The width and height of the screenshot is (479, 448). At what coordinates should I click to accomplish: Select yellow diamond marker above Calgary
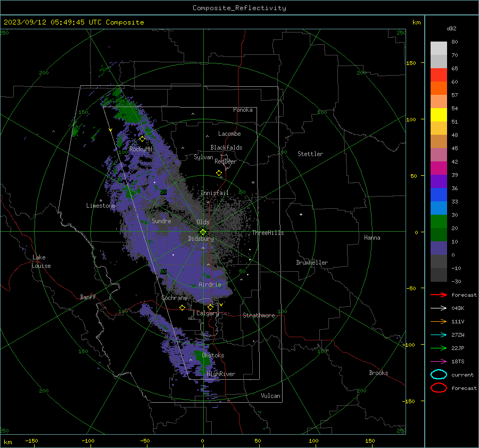tap(210, 307)
